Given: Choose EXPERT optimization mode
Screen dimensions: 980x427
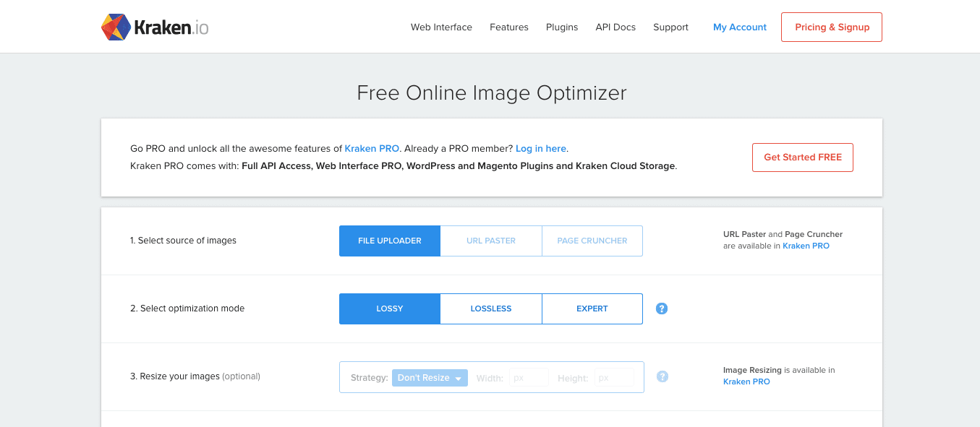Looking at the screenshot, I should click(592, 309).
